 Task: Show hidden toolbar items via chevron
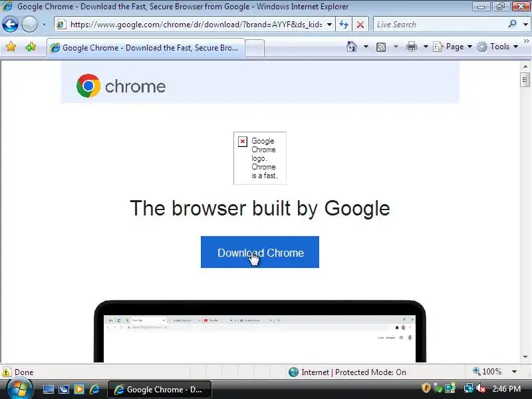coord(526,41)
